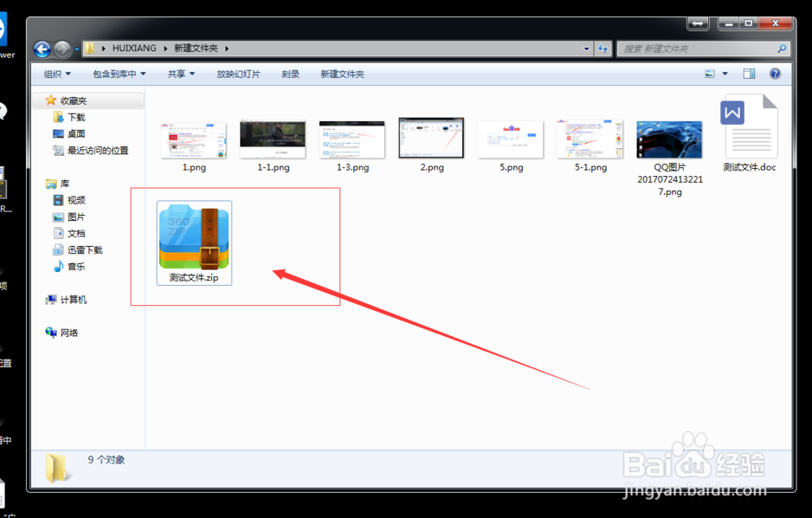Click the 搜索 新建文件夹 search box
Viewport: 812px width, 518px height.
tap(703, 49)
